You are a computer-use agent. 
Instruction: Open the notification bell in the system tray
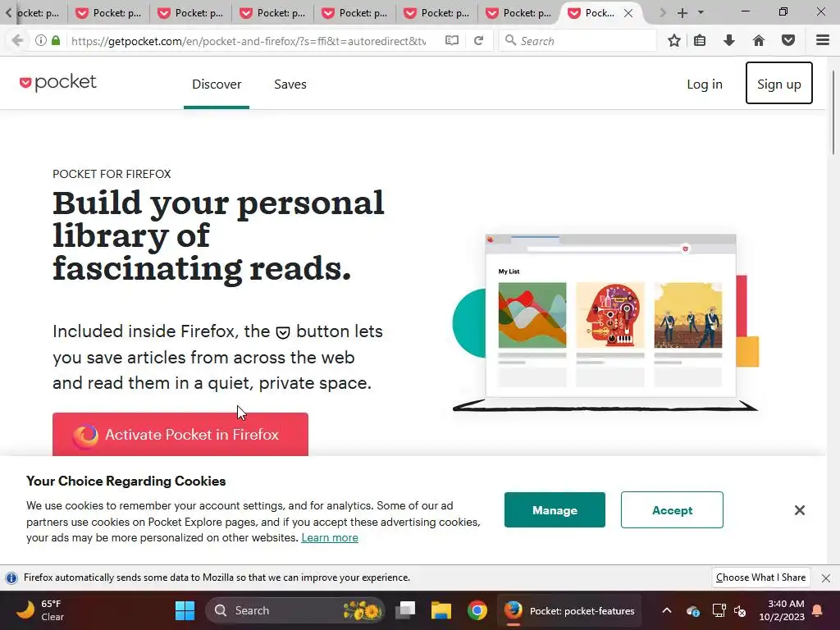point(818,610)
